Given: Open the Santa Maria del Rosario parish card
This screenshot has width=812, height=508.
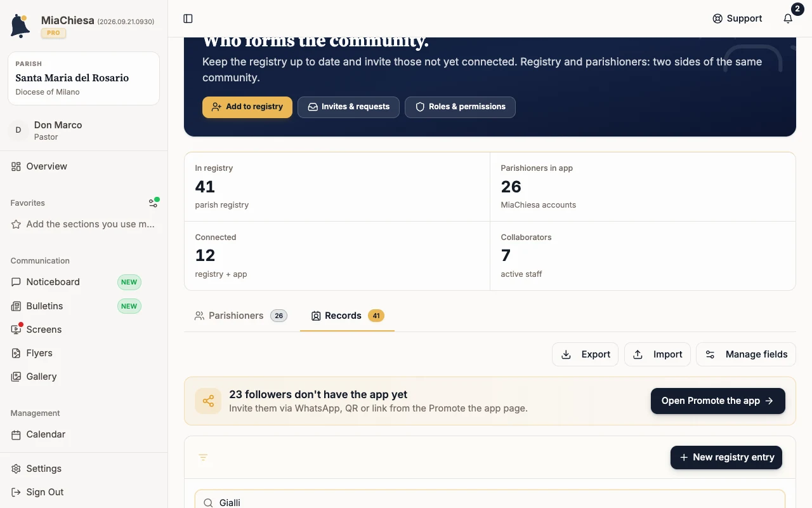Looking at the screenshot, I should [x=84, y=78].
